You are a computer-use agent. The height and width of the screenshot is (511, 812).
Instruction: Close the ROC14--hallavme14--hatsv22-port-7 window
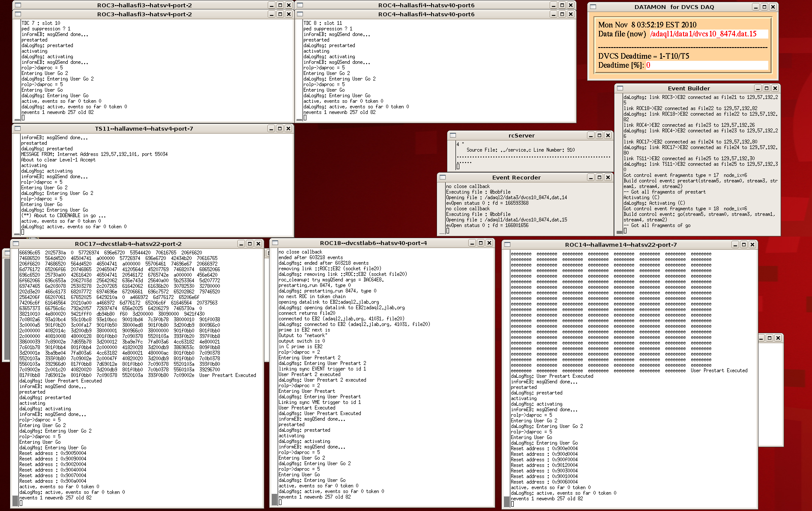[x=752, y=245]
